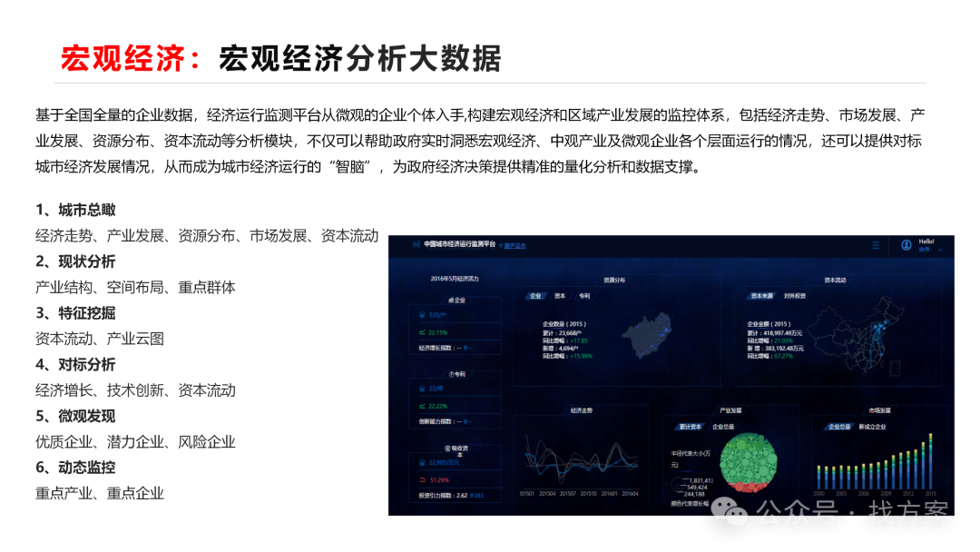Click the icon beside 535/户 value
The width and height of the screenshot is (980, 552).
tap(422, 314)
